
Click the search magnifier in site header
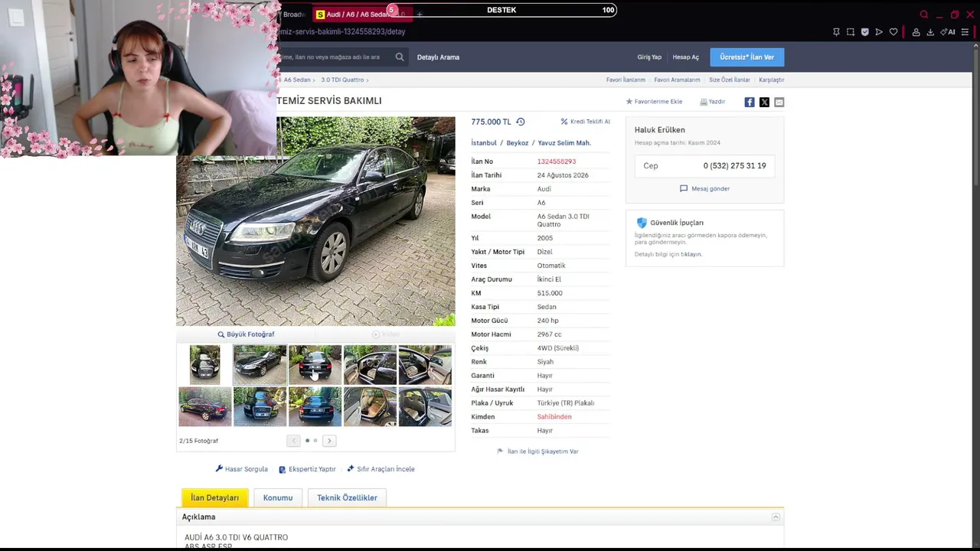click(x=400, y=57)
